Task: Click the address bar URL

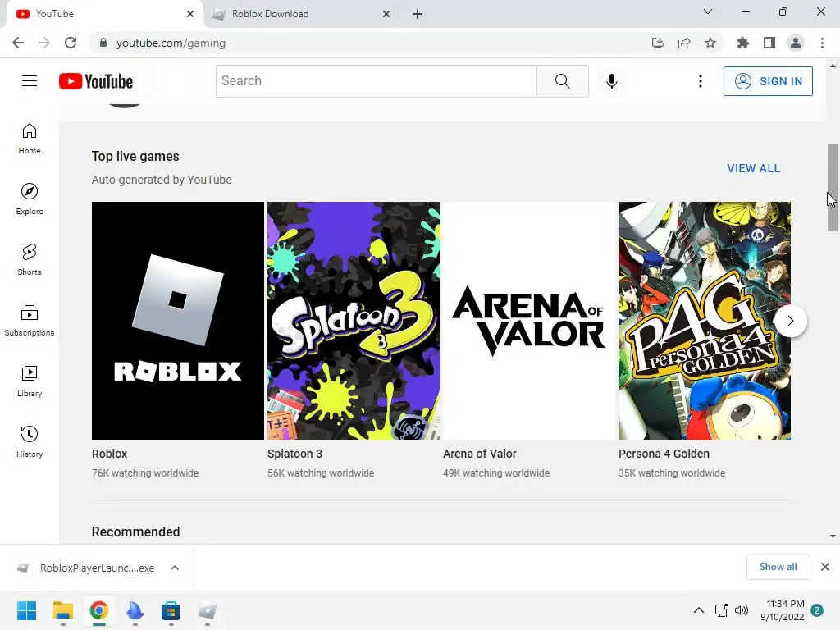Action: (171, 43)
